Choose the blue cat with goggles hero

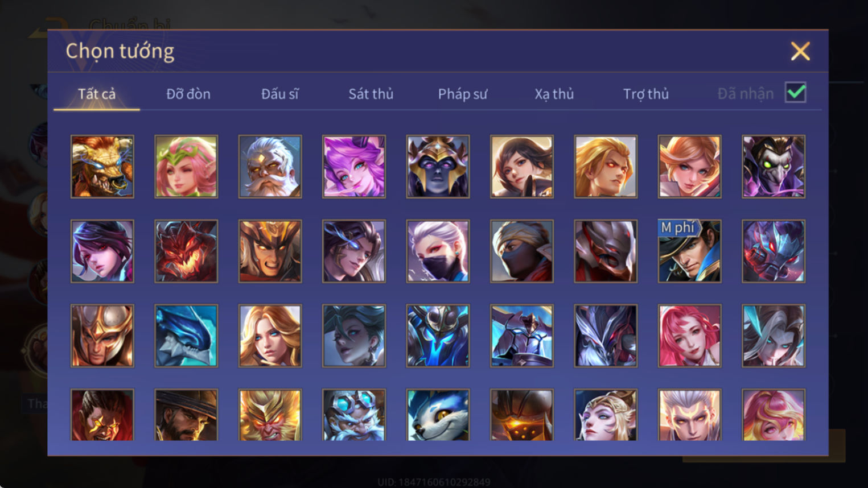click(438, 415)
